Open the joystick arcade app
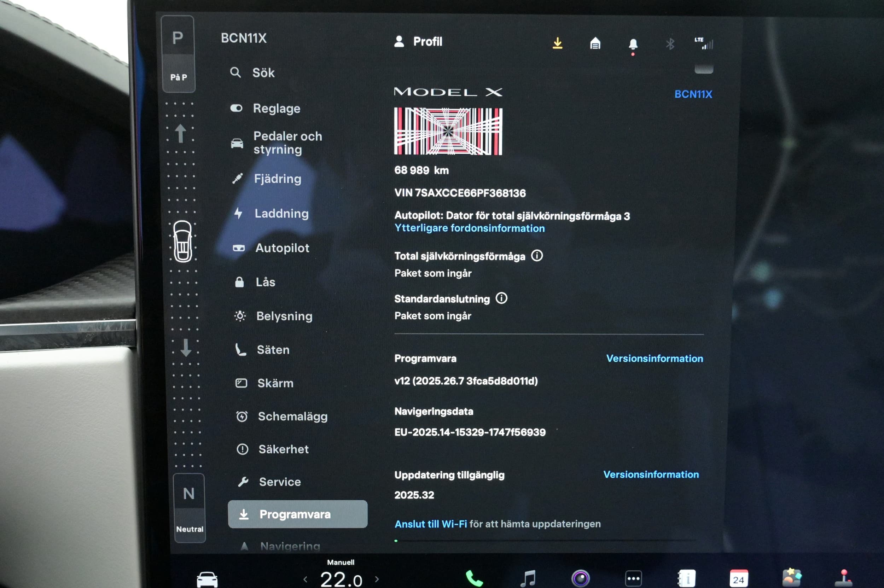This screenshot has height=588, width=884. click(843, 578)
